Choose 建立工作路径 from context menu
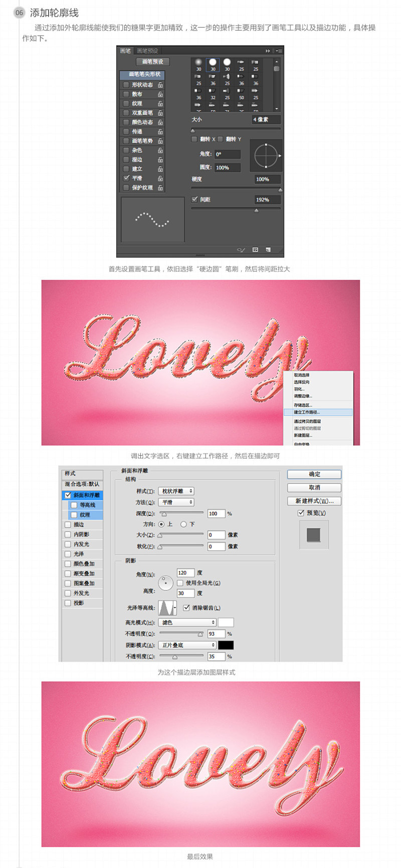Image resolution: width=401 pixels, height=868 pixels. 318,412
